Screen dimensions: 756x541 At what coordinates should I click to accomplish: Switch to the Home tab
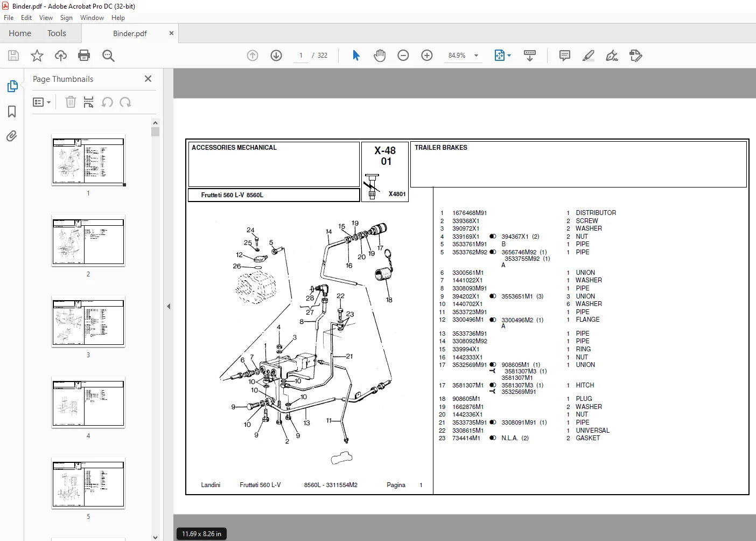pos(20,33)
